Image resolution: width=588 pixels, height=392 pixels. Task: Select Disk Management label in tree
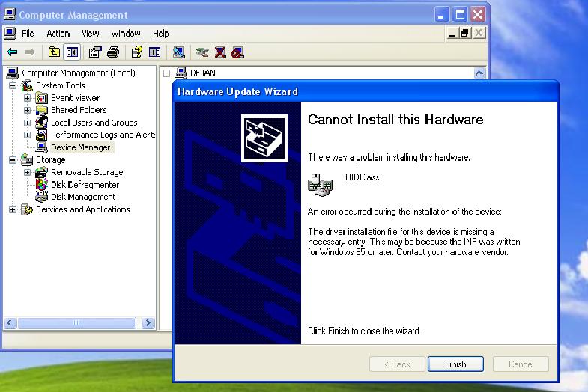[83, 197]
